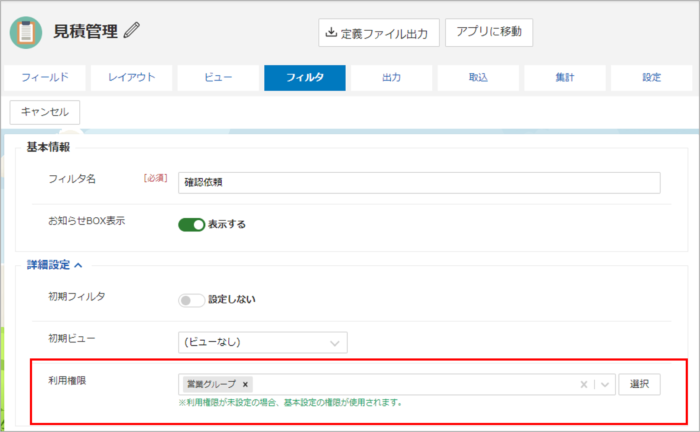The image size is (700, 432).
Task: Remove the 営業グループ tag with its x
Action: (245, 384)
